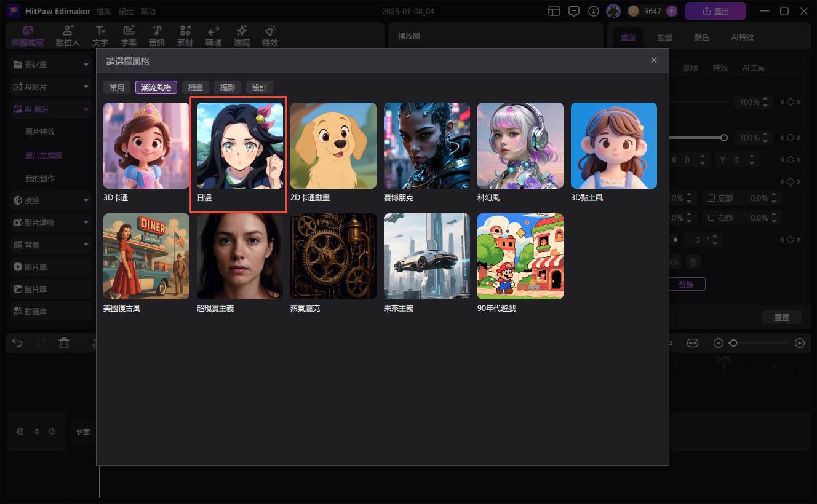
Task: Expand the 換臉 sidebar dropdown
Action: pos(86,200)
